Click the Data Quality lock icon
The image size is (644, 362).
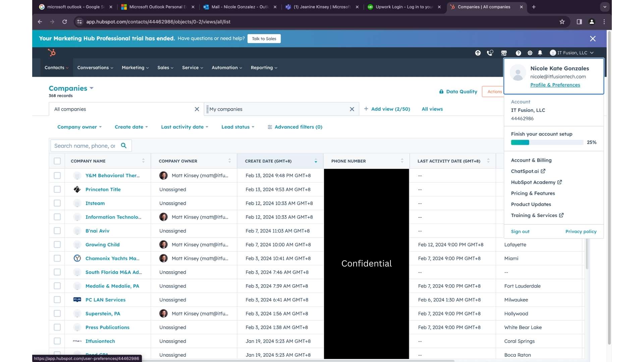pos(441,92)
